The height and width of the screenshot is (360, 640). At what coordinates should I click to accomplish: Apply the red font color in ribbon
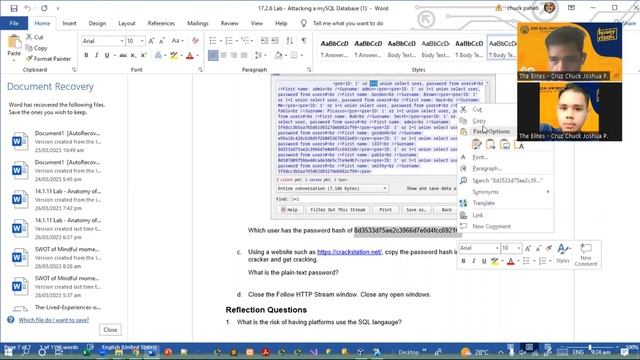coord(190,56)
